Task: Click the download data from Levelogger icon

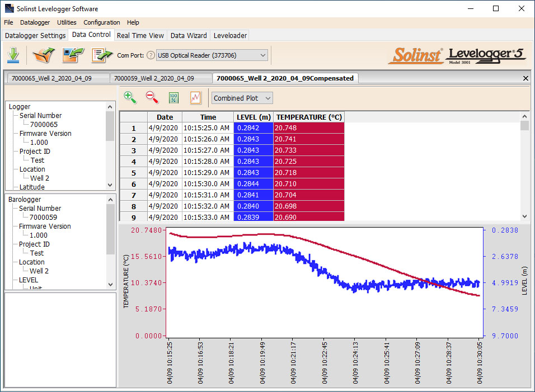Action: pyautogui.click(x=13, y=55)
